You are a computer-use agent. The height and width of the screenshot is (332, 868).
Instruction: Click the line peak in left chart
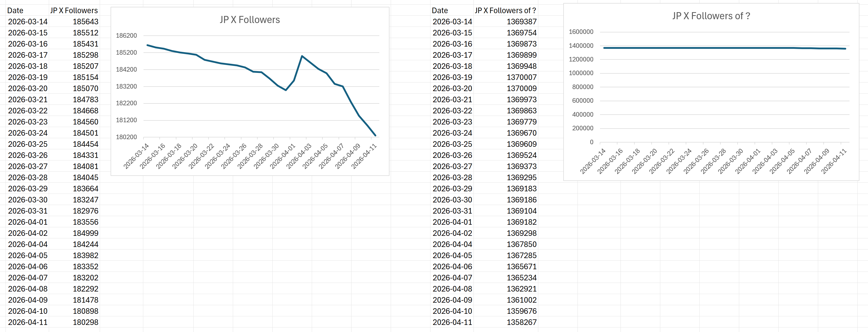pos(302,56)
